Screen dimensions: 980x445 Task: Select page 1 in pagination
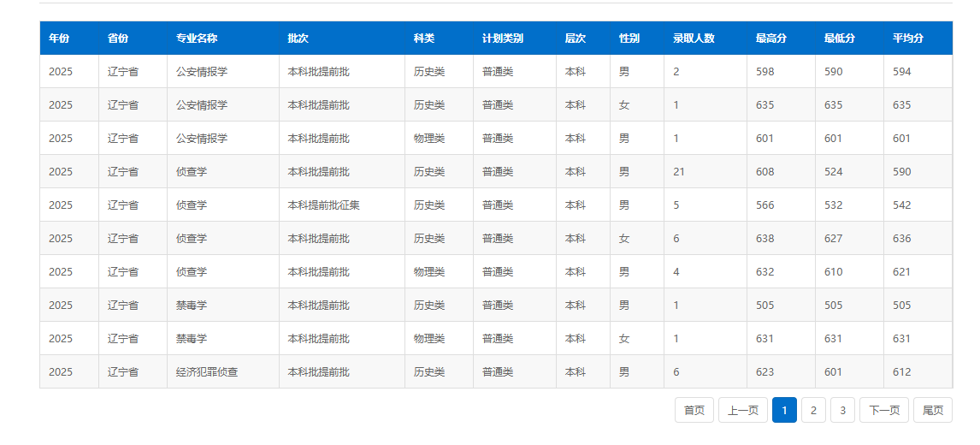tap(784, 411)
